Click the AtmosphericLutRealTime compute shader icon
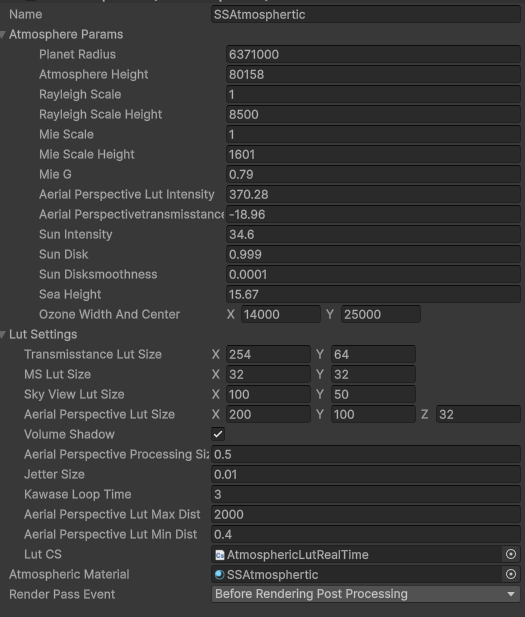Screen dimensions: 525x617 220,554
